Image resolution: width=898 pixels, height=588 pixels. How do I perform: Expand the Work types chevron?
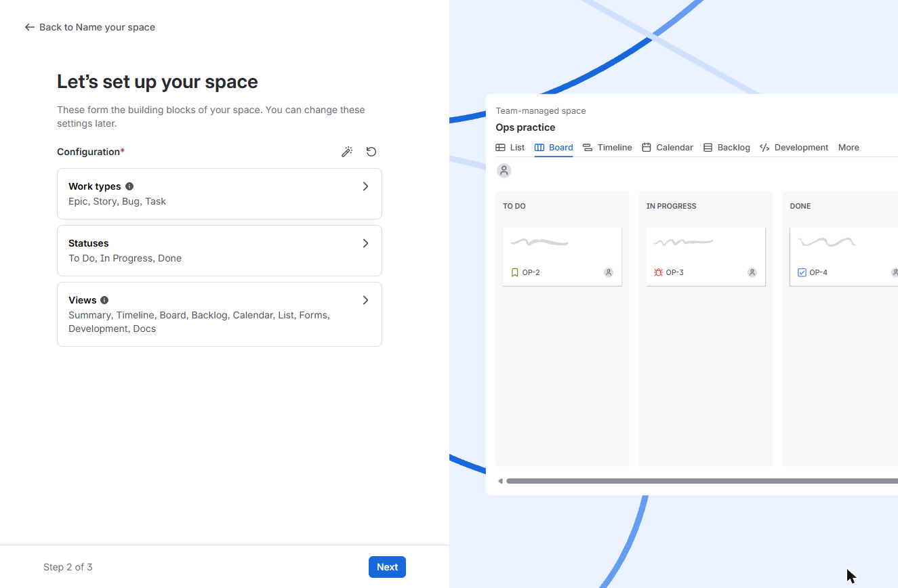tap(365, 186)
